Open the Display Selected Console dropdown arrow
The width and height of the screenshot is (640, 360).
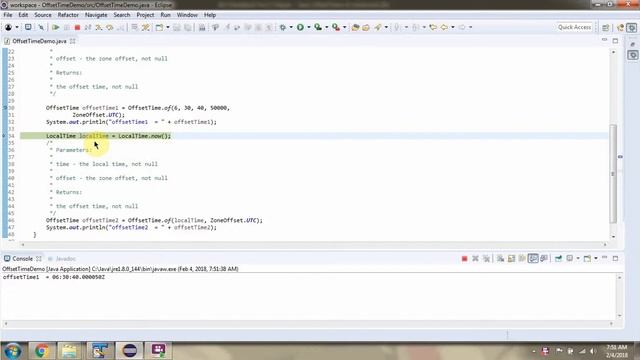(578, 258)
